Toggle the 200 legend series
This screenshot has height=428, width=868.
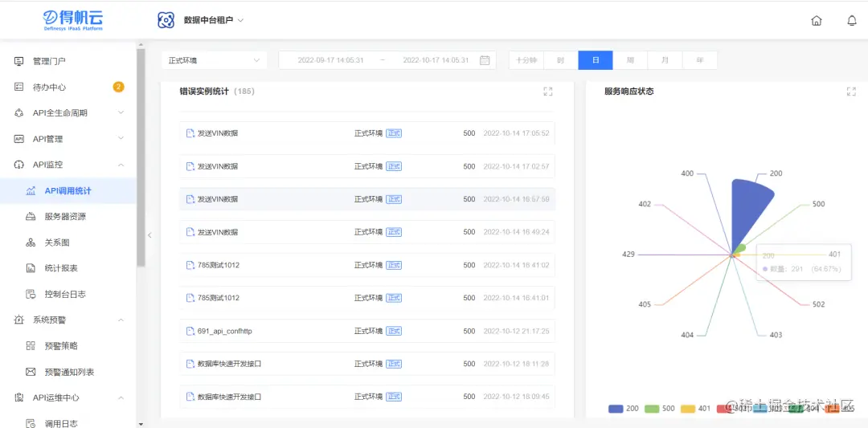point(624,409)
